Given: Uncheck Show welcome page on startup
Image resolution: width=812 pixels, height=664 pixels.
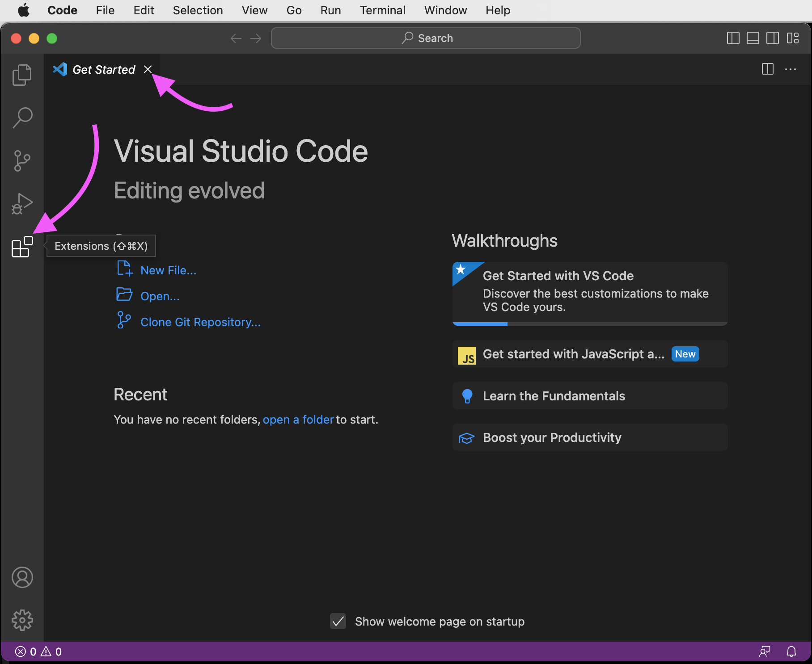Looking at the screenshot, I should point(338,621).
